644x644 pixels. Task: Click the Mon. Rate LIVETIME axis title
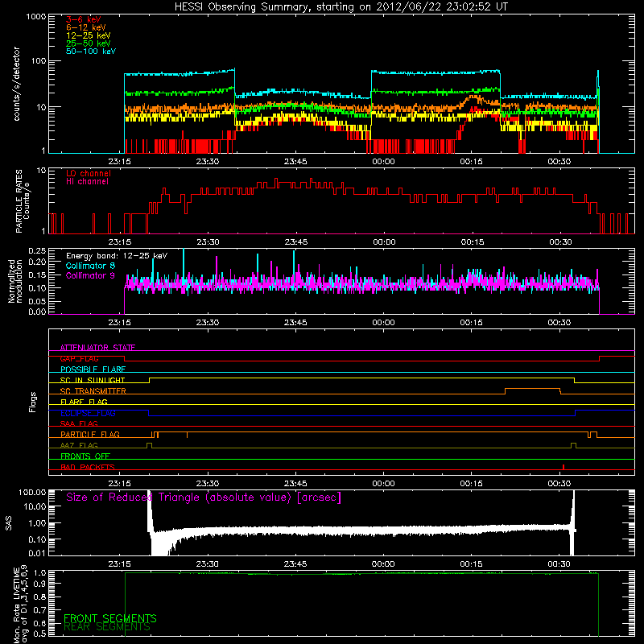point(21,604)
